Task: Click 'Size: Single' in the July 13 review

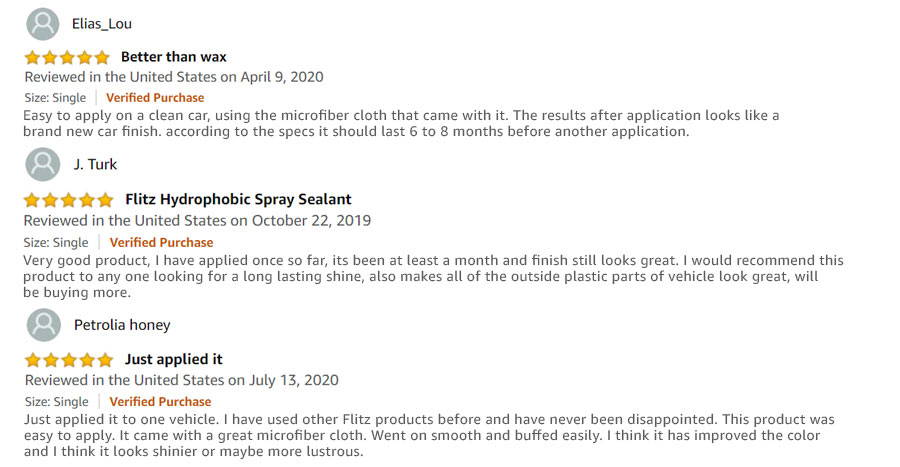Action: [x=56, y=402]
